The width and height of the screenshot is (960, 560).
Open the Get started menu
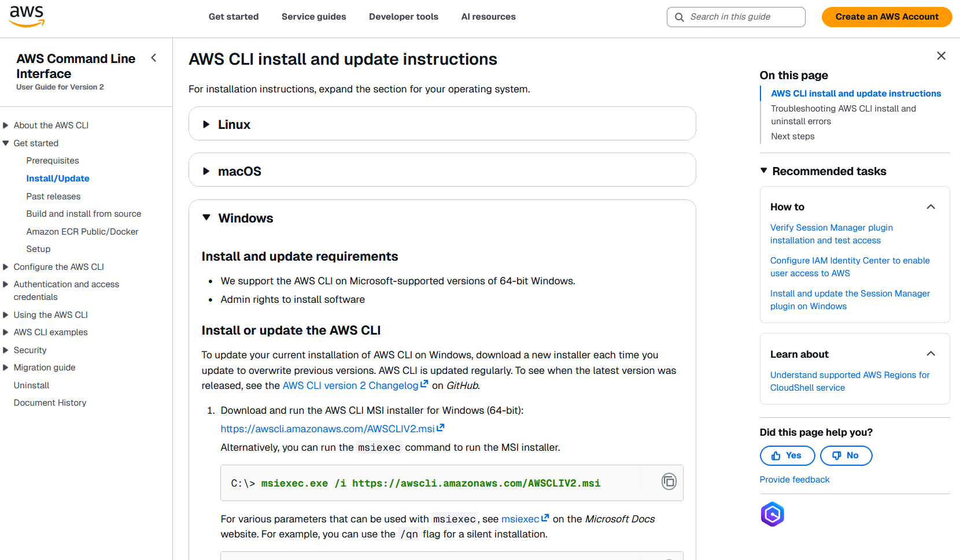(234, 17)
